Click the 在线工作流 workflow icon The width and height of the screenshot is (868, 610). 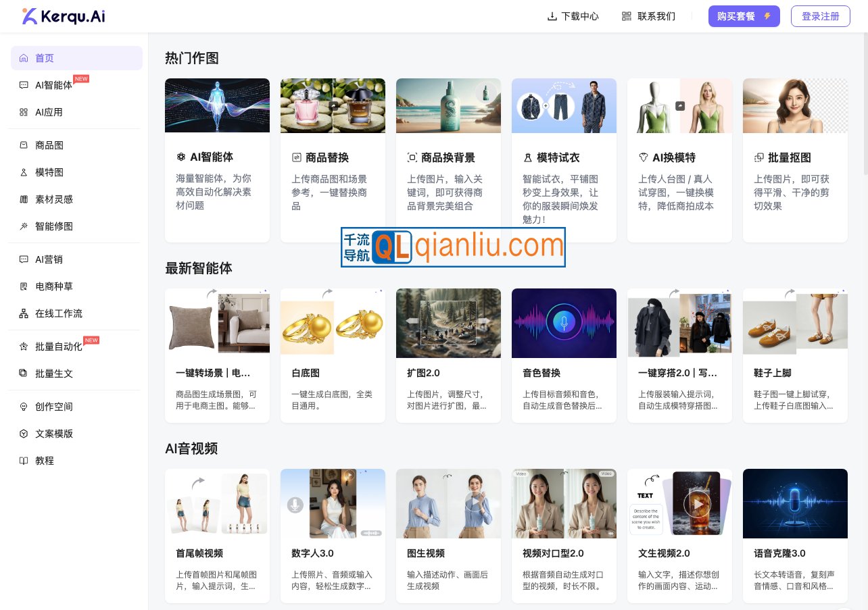coord(24,313)
